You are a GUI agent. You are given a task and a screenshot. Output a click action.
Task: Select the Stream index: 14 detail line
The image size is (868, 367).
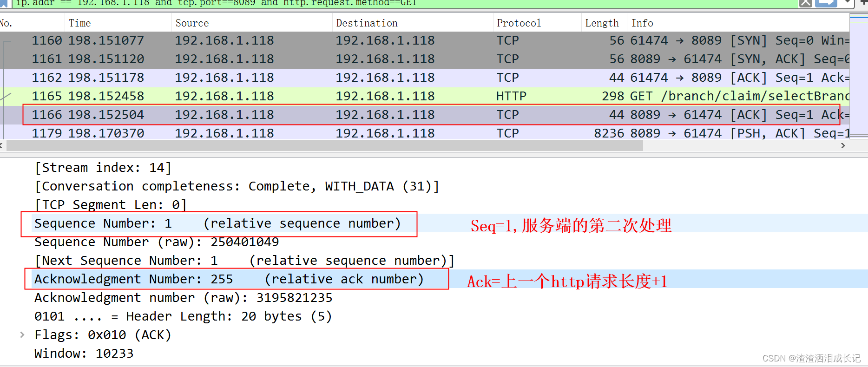[103, 167]
